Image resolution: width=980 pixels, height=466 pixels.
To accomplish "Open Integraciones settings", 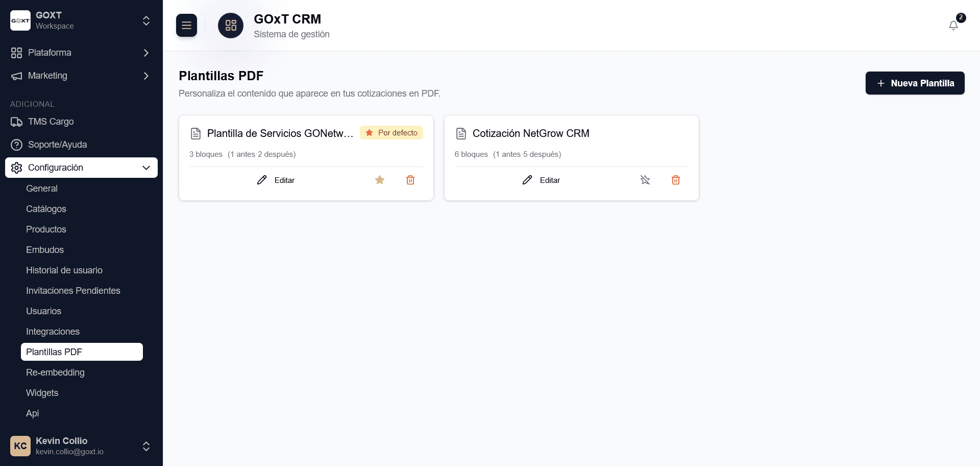I will (82, 332).
